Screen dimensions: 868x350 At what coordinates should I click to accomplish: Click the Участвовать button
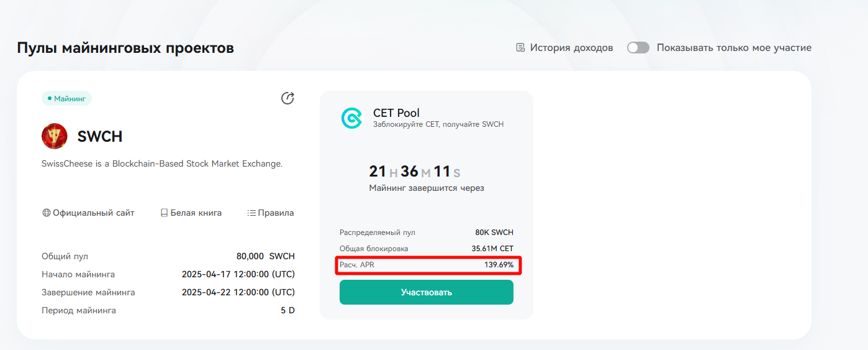pos(427,292)
